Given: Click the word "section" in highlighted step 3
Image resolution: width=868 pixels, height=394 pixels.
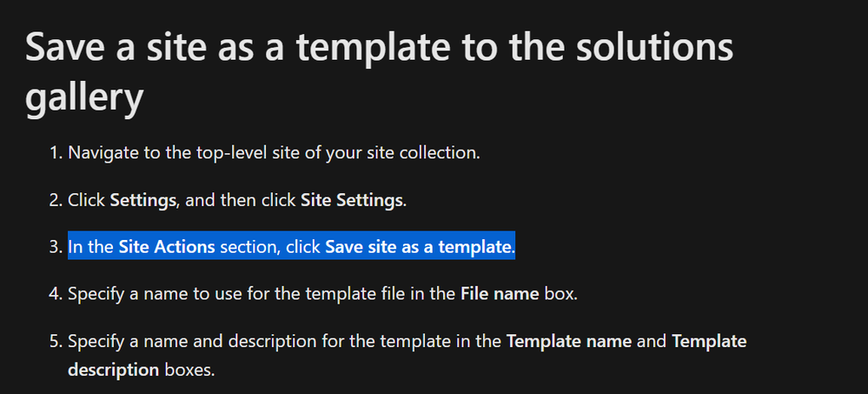Looking at the screenshot, I should click(250, 247).
